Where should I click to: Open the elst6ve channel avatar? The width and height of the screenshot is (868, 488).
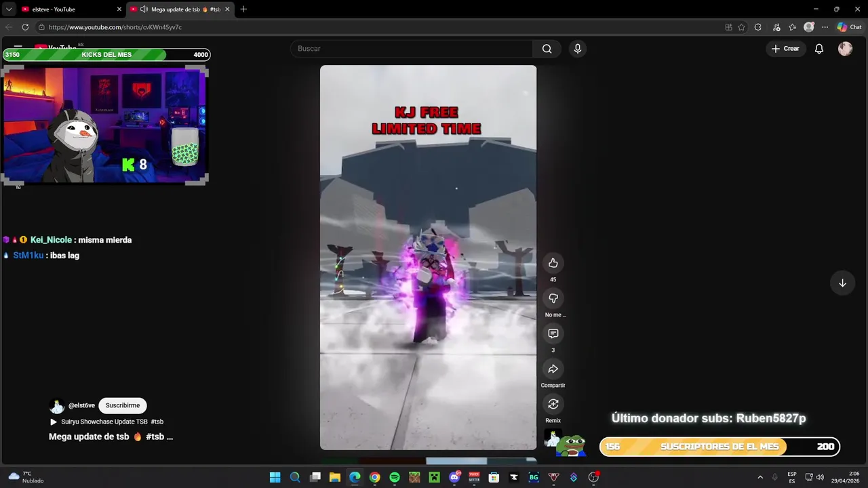pyautogui.click(x=57, y=406)
